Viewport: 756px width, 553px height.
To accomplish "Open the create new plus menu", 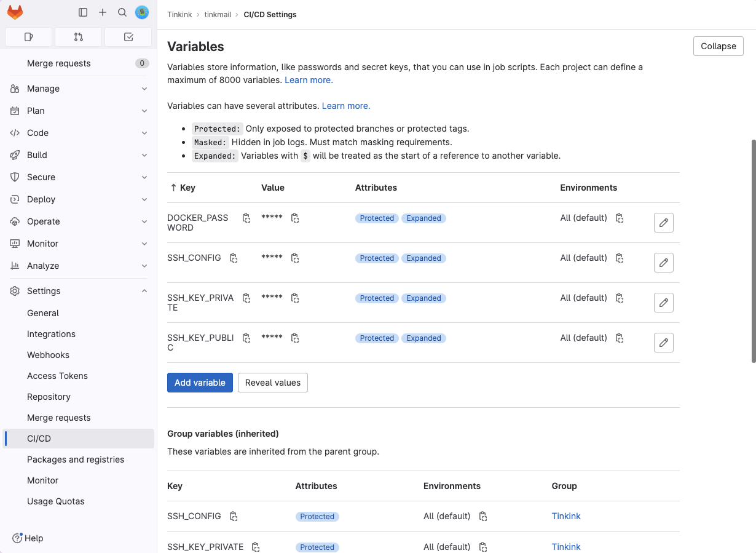I will click(103, 12).
